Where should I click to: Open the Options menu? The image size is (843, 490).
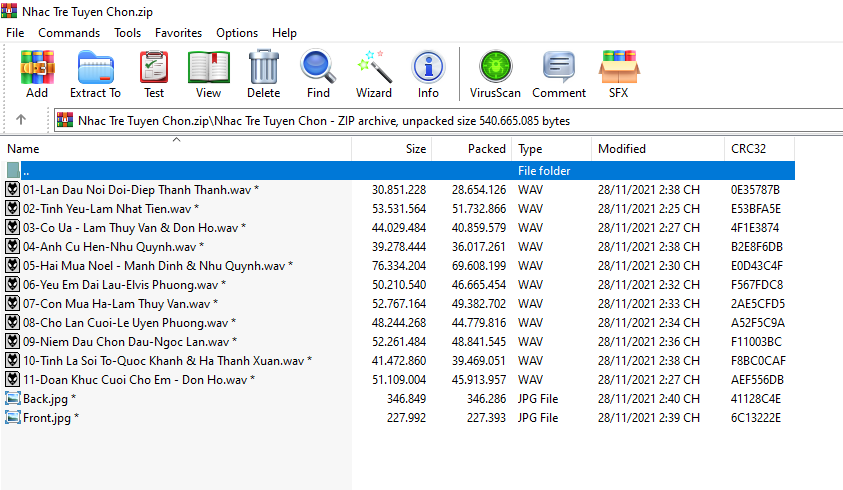coord(237,33)
